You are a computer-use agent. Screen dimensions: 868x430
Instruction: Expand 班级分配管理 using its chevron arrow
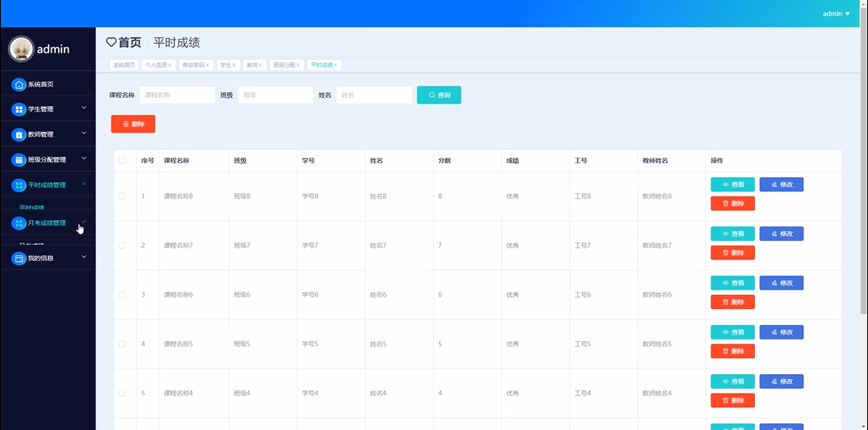coord(84,158)
